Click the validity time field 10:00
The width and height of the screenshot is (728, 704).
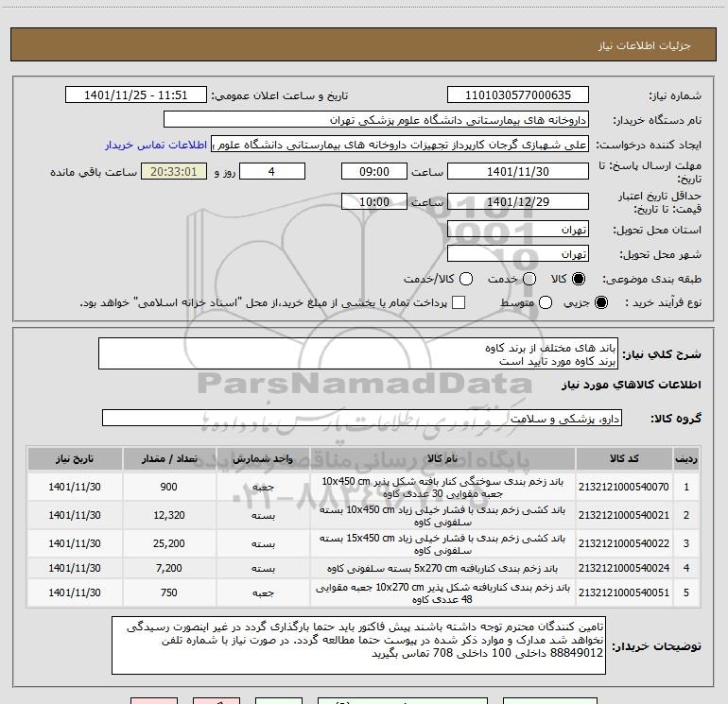tap(374, 201)
